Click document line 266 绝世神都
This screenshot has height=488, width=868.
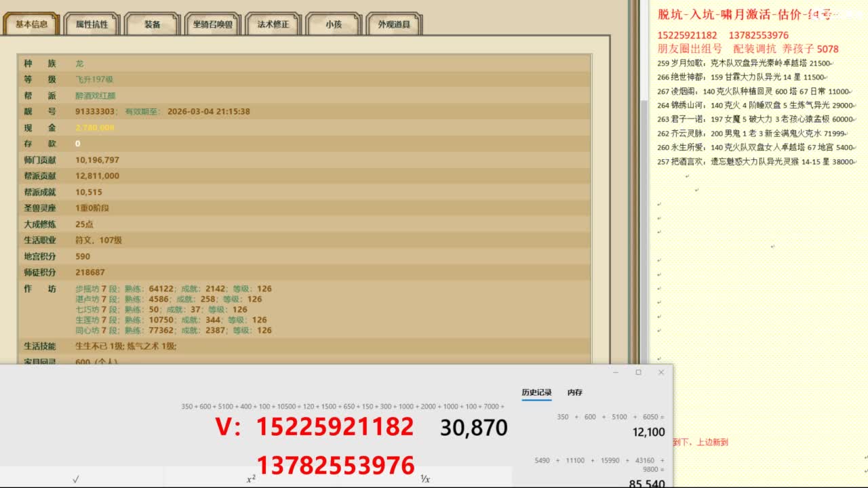pyautogui.click(x=741, y=77)
